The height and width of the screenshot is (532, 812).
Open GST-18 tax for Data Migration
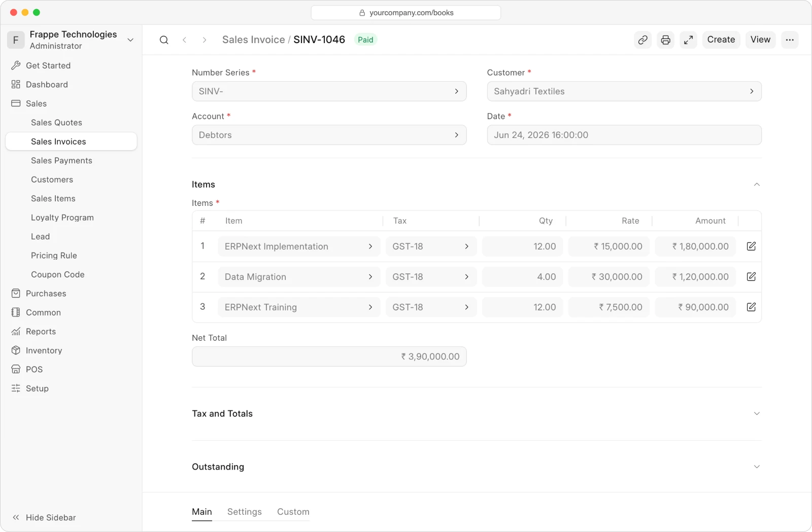[x=431, y=277]
